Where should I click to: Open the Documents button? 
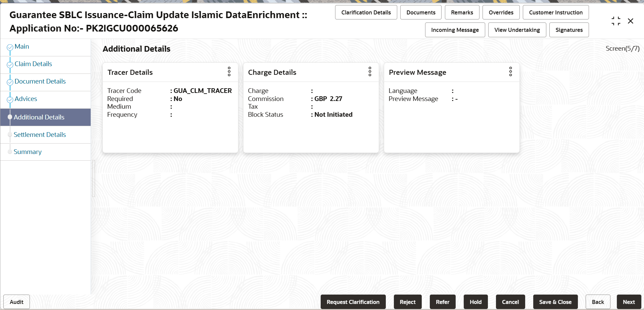(x=421, y=12)
